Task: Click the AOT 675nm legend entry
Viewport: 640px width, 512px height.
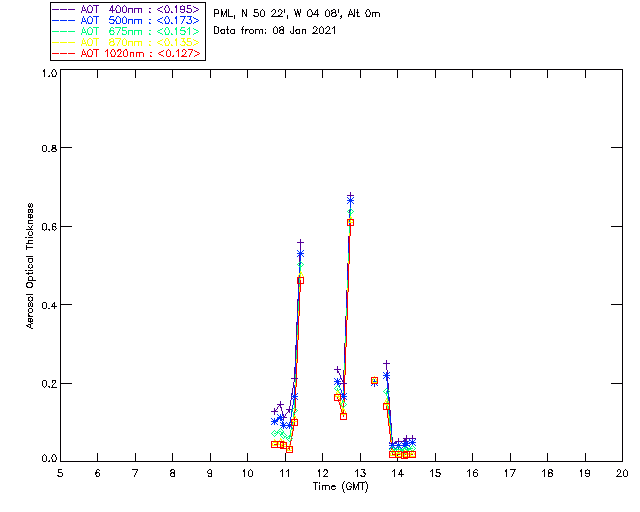Action: [126, 31]
